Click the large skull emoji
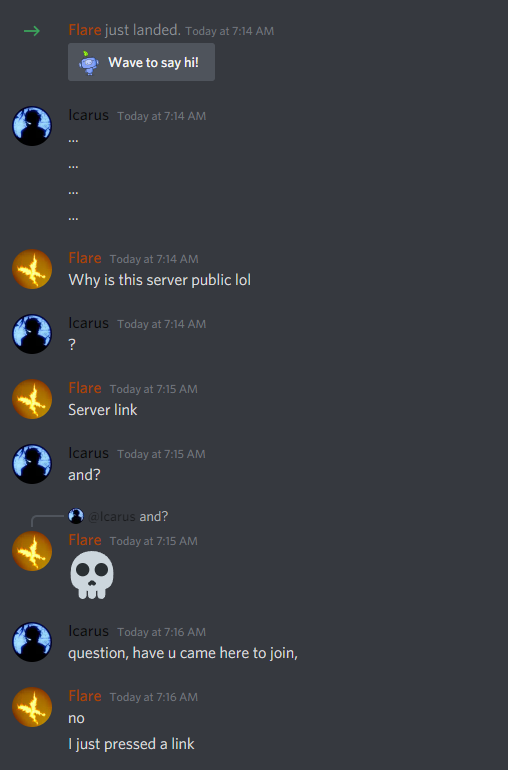 click(x=92, y=575)
